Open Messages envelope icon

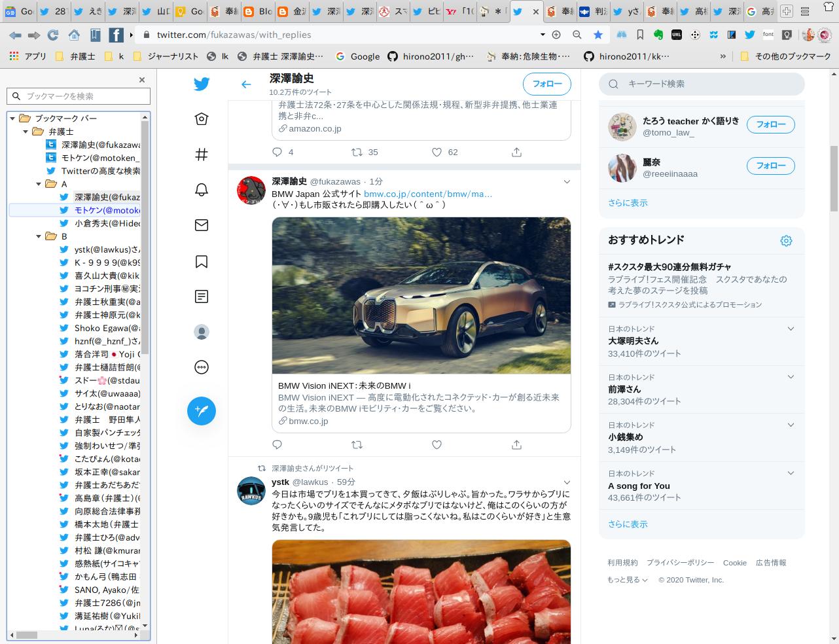pyautogui.click(x=202, y=225)
